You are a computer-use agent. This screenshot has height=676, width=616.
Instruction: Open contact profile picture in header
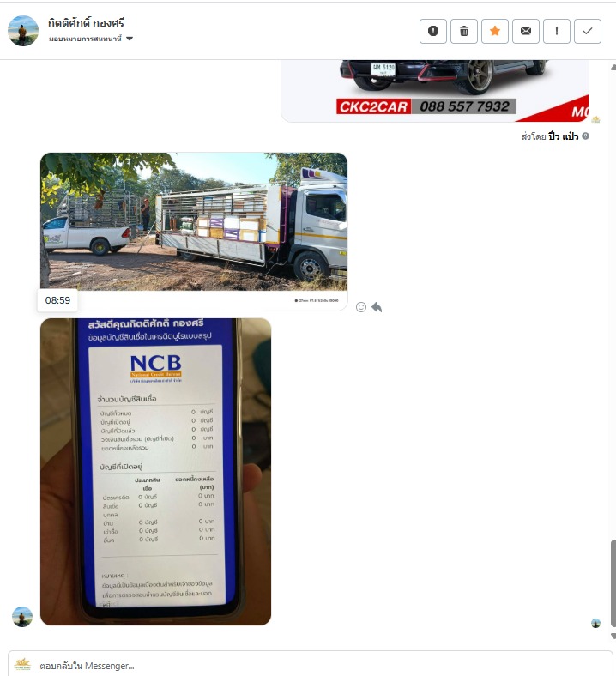[23, 31]
